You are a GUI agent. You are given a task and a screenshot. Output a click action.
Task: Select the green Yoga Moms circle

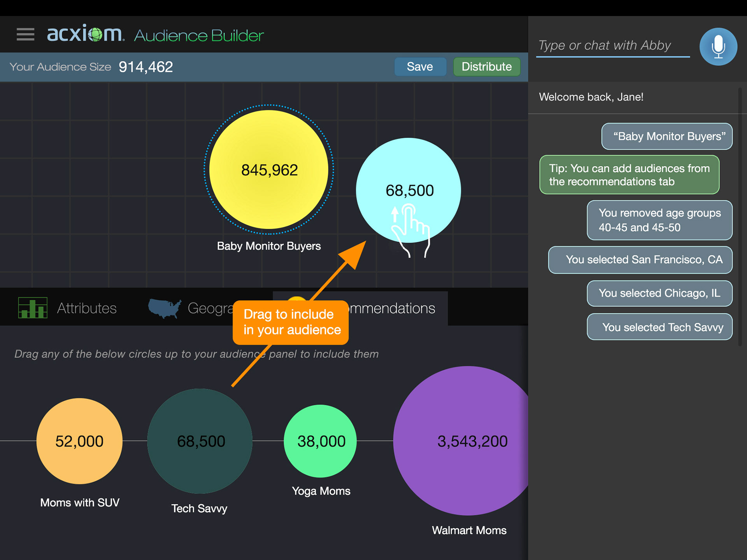(x=320, y=441)
